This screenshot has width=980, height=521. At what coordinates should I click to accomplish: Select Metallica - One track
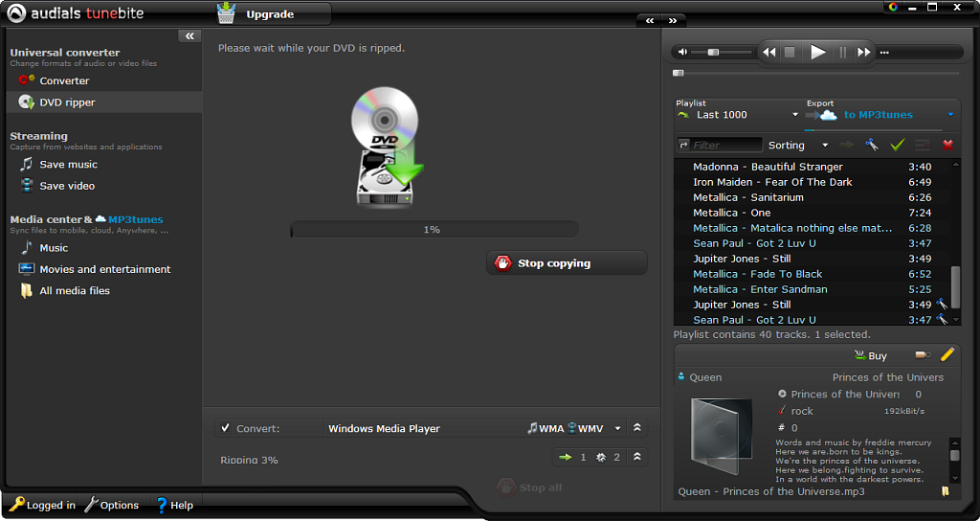(x=813, y=213)
